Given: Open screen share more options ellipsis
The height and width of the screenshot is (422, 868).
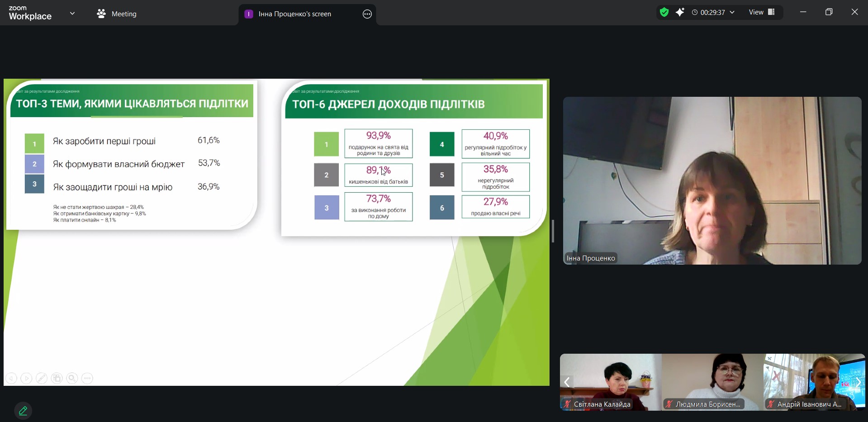Looking at the screenshot, I should coord(367,14).
